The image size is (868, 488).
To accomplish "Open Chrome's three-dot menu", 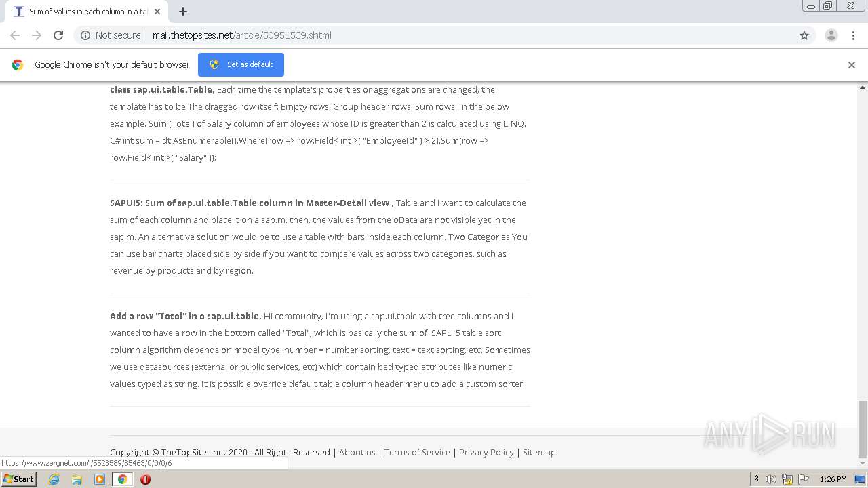I will point(853,35).
